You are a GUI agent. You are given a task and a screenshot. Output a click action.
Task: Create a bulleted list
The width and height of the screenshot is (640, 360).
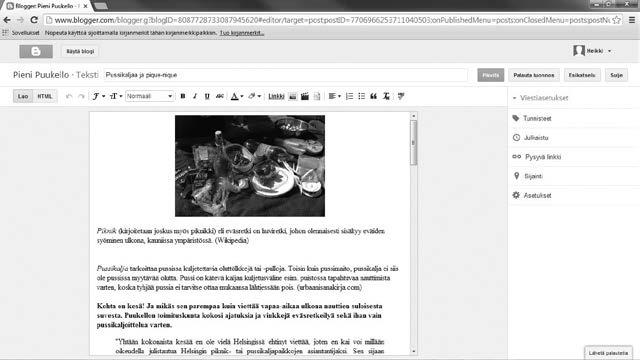[x=361, y=96]
